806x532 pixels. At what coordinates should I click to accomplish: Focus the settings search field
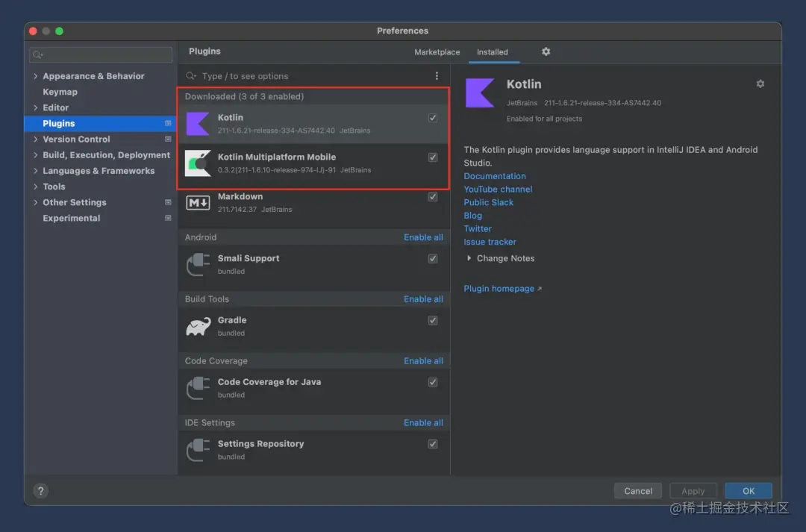pos(101,54)
